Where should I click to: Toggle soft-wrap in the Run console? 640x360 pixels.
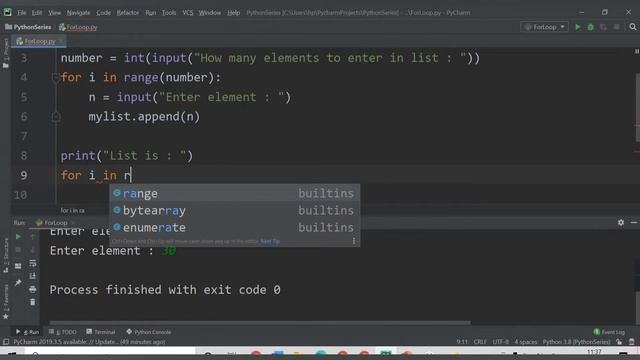tap(33, 263)
